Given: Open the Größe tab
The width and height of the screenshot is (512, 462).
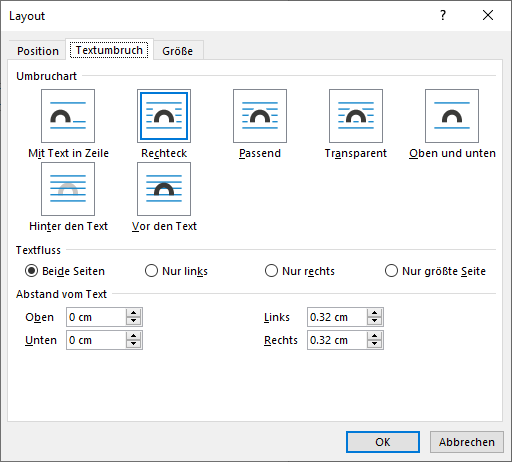Looking at the screenshot, I should [x=178, y=51].
